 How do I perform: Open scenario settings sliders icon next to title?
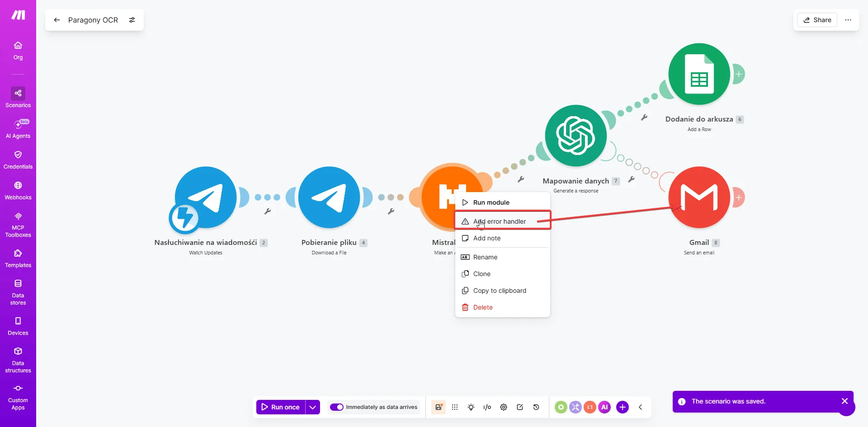[x=132, y=20]
